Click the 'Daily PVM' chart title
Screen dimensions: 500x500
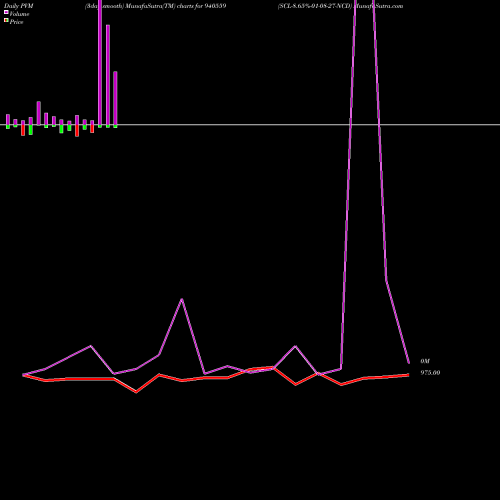(19, 6)
